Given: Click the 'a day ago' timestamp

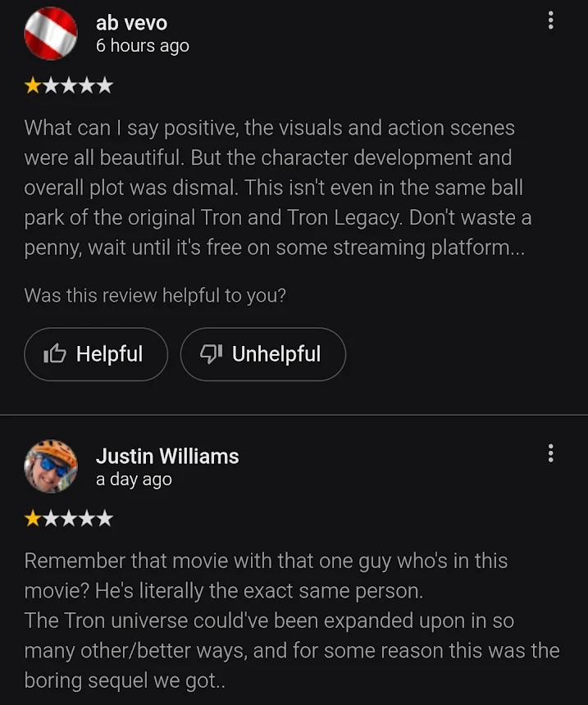Looking at the screenshot, I should pos(134,480).
